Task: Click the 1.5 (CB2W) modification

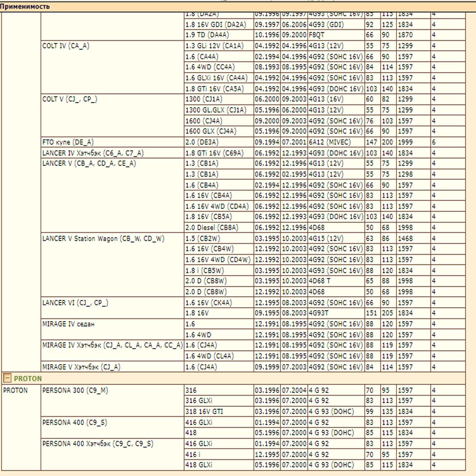Action: pyautogui.click(x=219, y=238)
